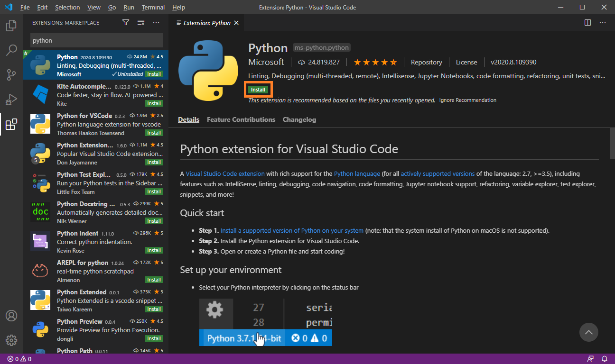The width and height of the screenshot is (615, 364).
Task: Follow the actively supported versions link
Action: (438, 173)
